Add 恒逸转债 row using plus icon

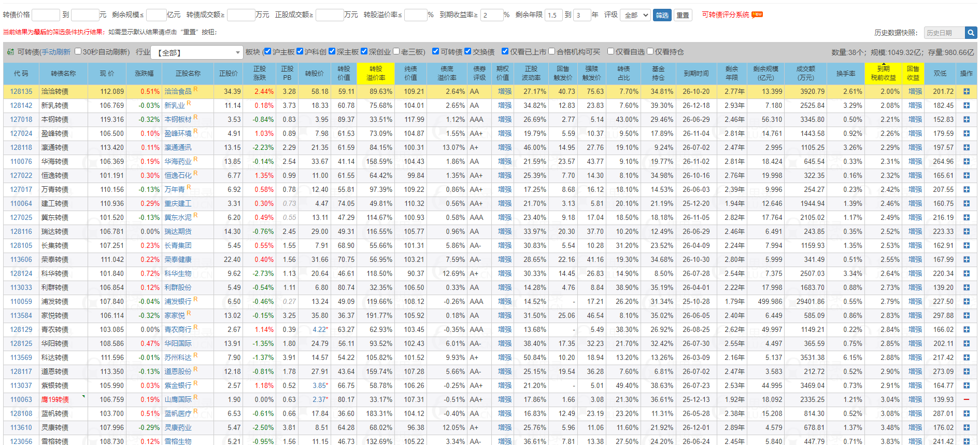(x=966, y=175)
